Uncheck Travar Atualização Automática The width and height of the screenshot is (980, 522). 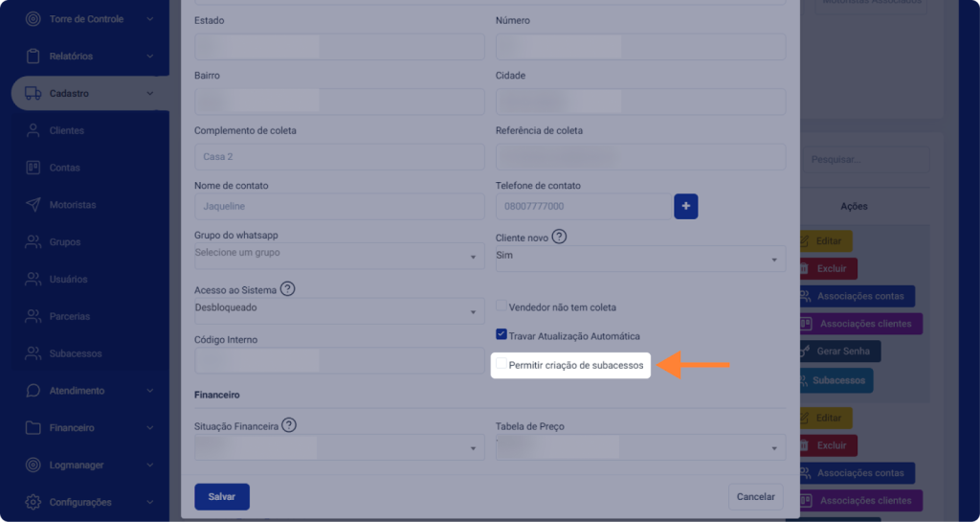[x=501, y=335]
